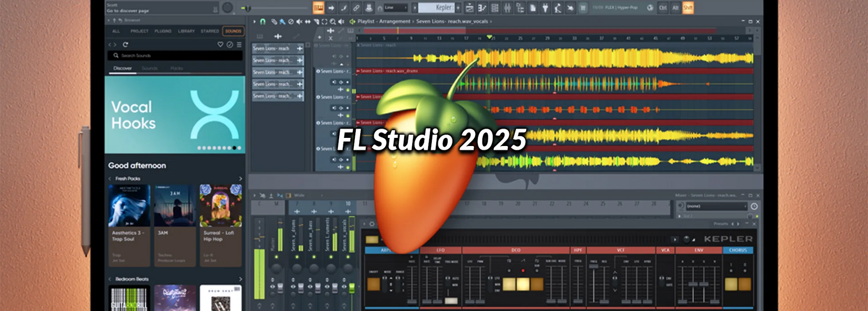The height and width of the screenshot is (311, 868).
Task: Open the Kepler pattern selector
Action: (436, 8)
